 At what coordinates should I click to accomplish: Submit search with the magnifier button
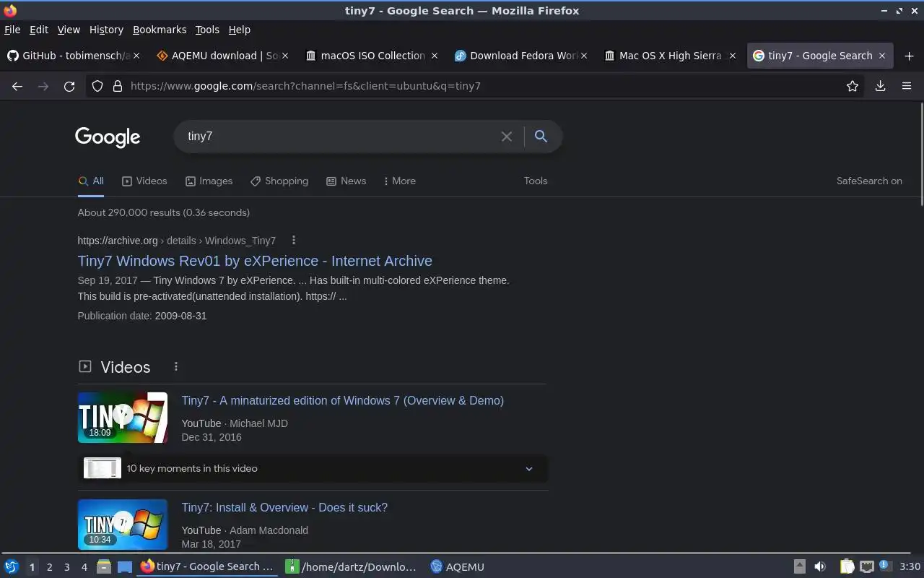pos(541,136)
